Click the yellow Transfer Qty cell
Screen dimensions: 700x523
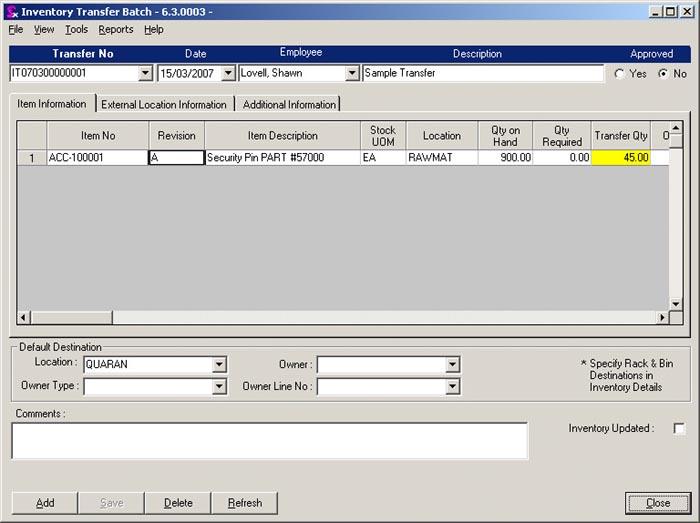[620, 158]
